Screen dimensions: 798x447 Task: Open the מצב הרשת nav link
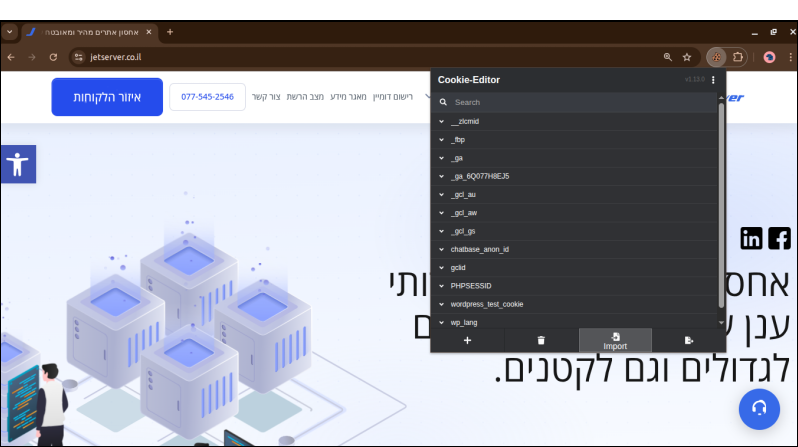305,97
